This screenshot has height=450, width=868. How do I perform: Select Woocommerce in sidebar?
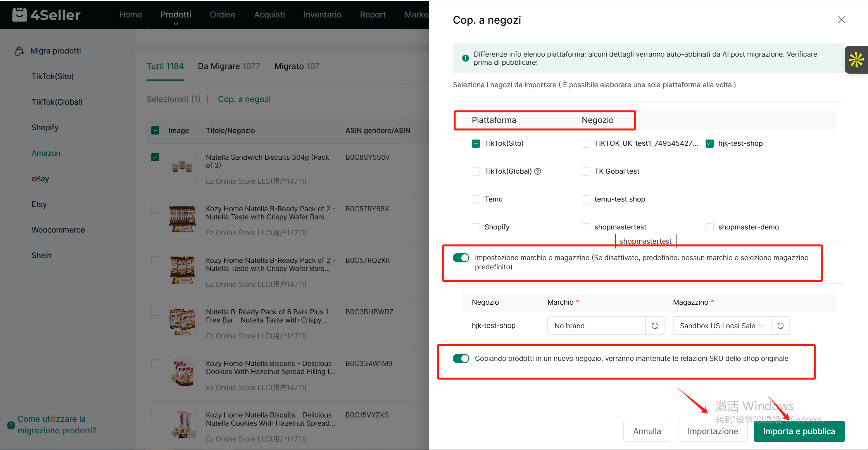58,230
